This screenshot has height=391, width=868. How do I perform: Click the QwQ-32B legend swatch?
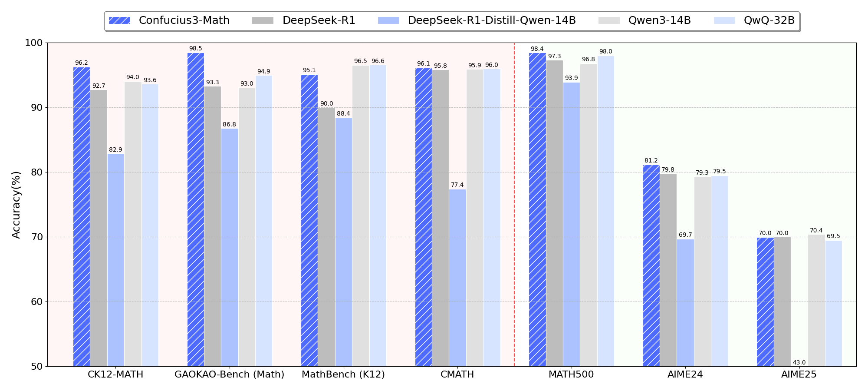click(724, 20)
